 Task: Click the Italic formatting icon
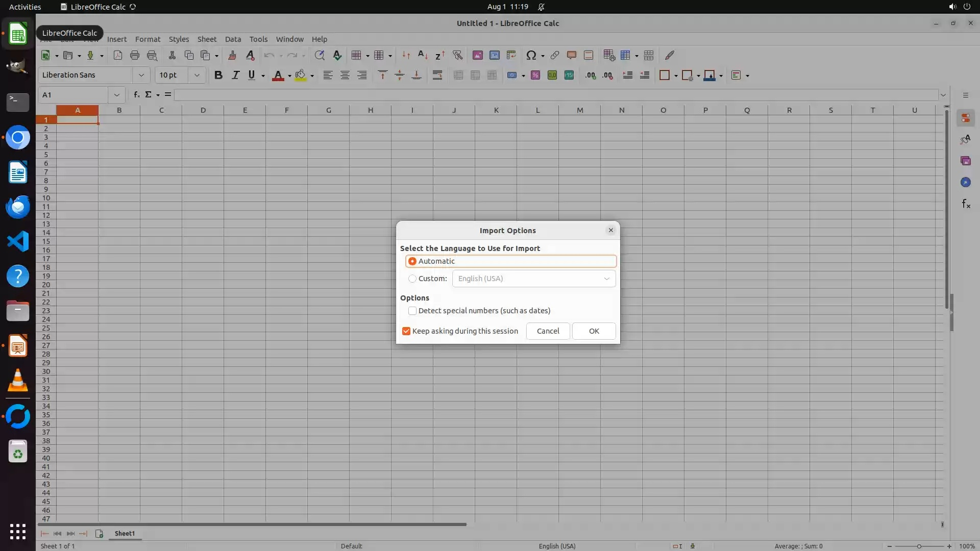(235, 75)
